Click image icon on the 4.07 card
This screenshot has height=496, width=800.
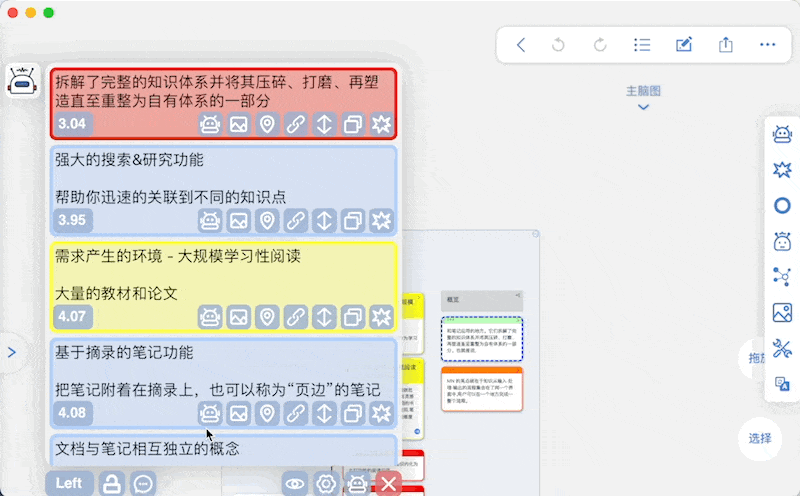[x=239, y=317]
